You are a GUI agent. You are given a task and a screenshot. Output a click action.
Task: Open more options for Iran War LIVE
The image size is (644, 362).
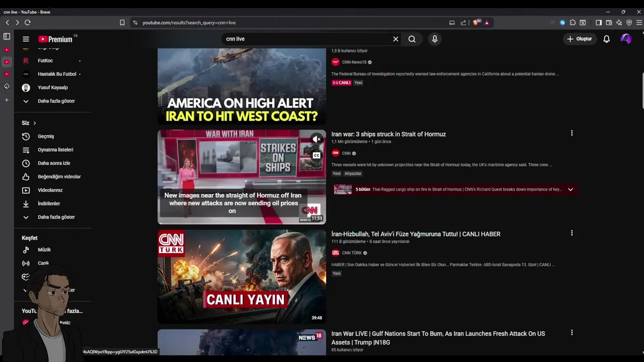click(x=572, y=333)
